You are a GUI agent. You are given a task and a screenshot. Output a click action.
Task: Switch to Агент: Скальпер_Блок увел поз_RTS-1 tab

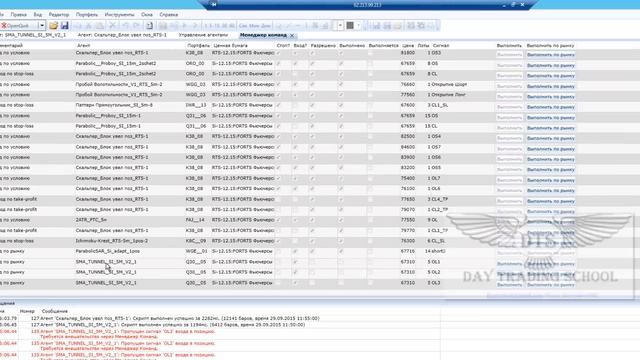point(122,35)
